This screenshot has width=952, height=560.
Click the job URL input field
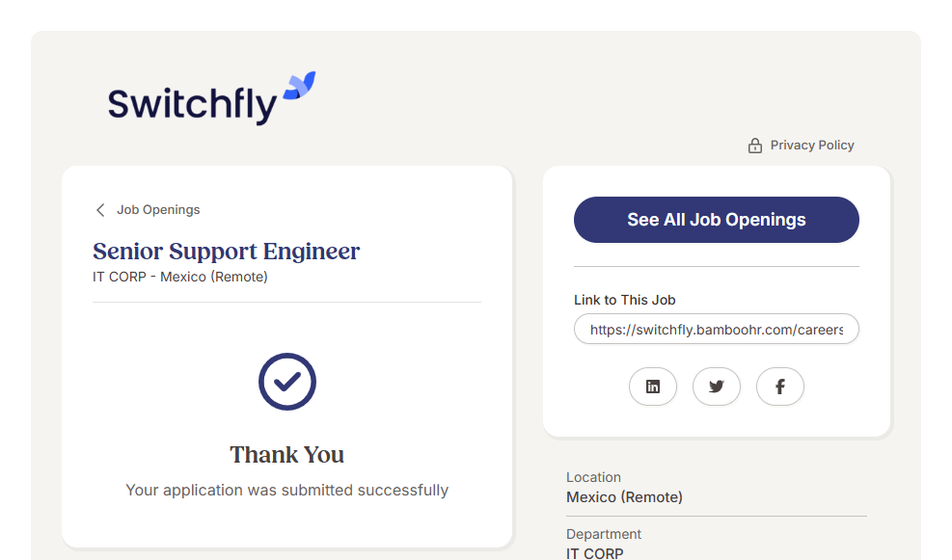click(716, 330)
